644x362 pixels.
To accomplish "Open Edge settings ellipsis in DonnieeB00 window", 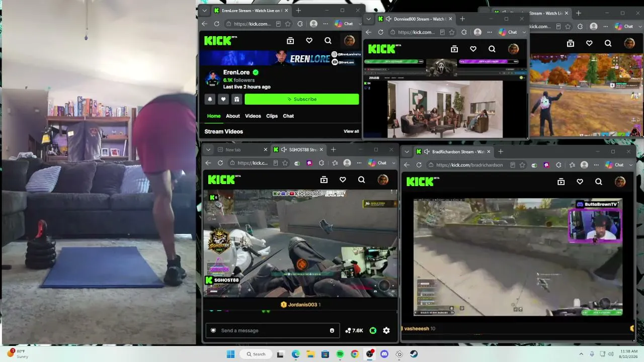I will pyautogui.click(x=490, y=32).
